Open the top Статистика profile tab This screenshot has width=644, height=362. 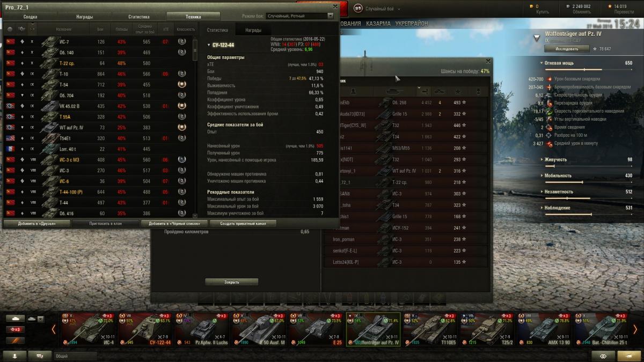(138, 17)
